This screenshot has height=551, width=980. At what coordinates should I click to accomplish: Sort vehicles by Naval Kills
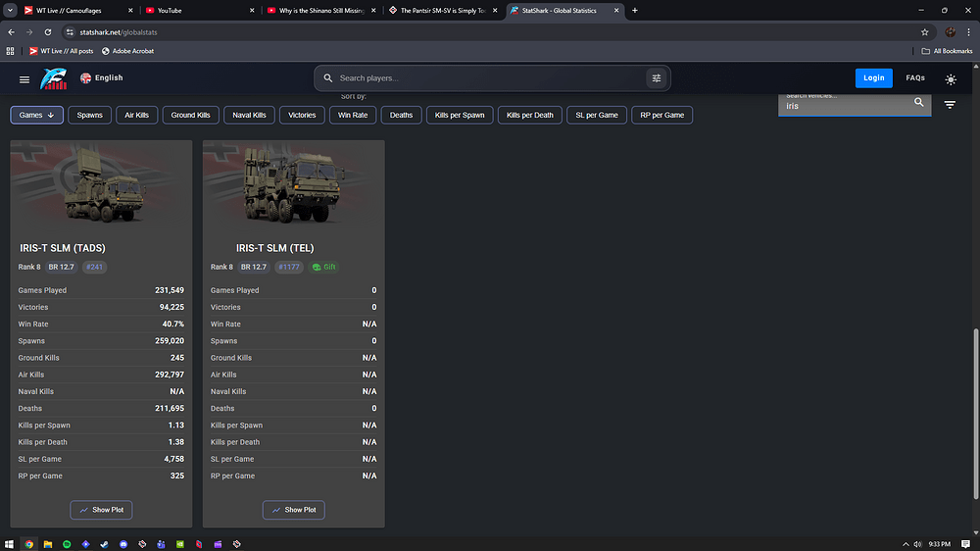point(249,115)
